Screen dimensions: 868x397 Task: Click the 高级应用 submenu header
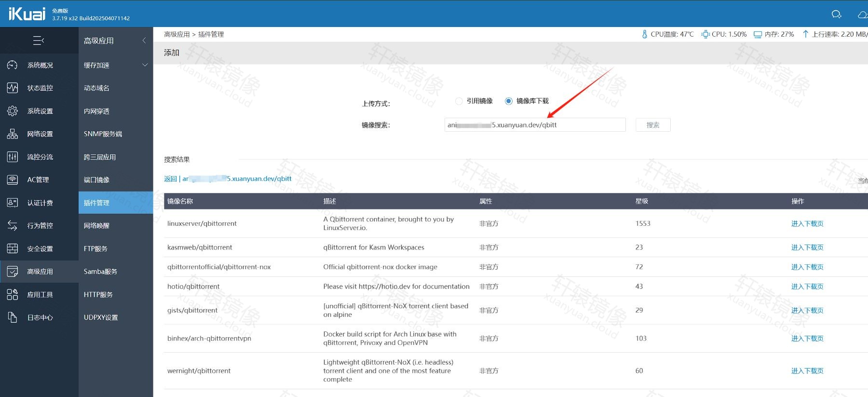click(x=99, y=41)
